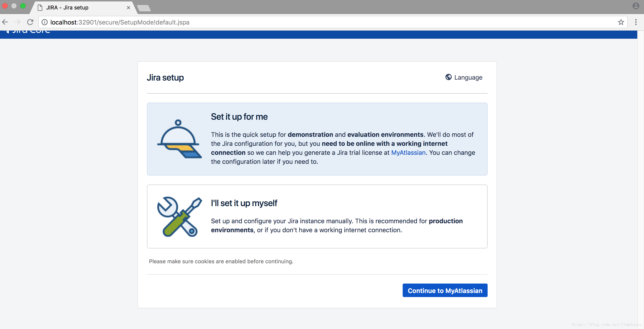Click the page vertical scrollbar
The width and height of the screenshot is (644, 329).
point(640,180)
